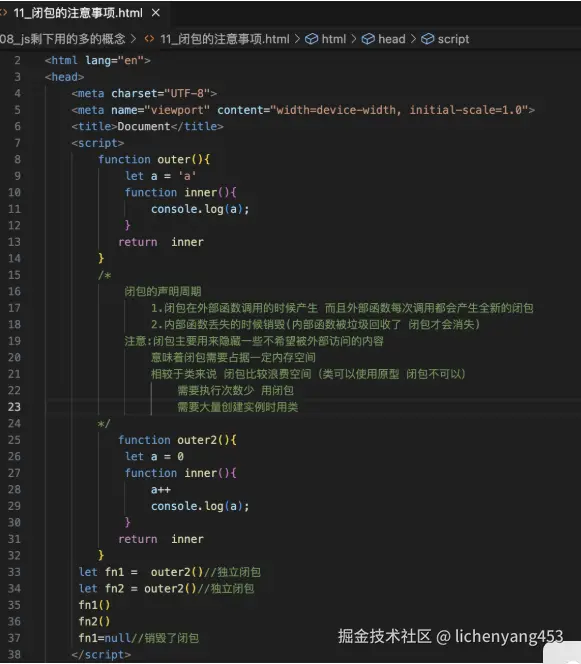The image size is (581, 664).
Task: Click line number 33 in the gutter
Action: [x=14, y=572]
